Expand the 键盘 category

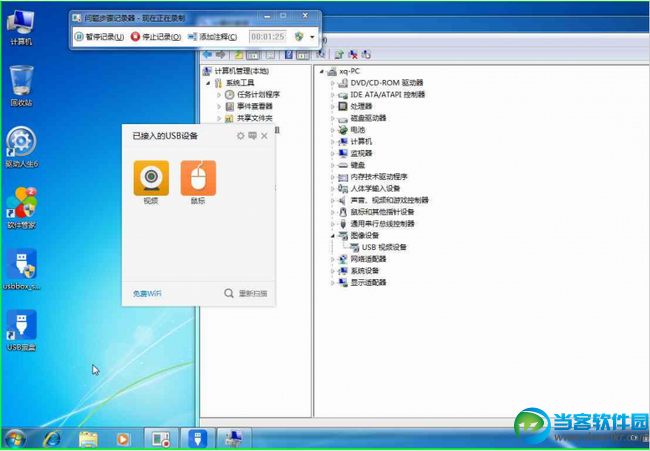(x=332, y=165)
